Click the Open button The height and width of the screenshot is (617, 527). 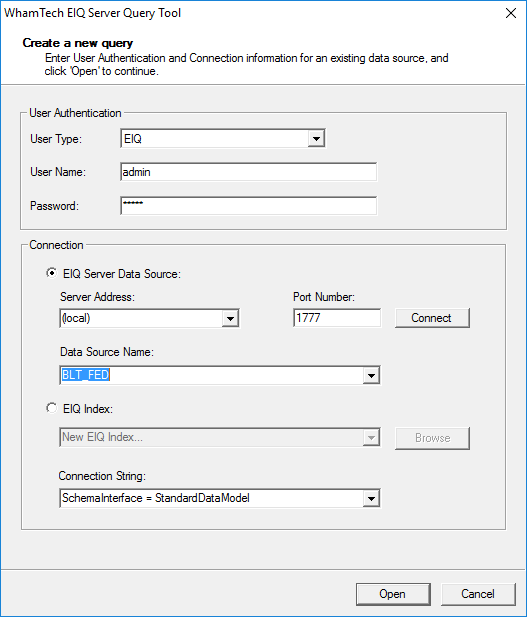pyautogui.click(x=393, y=594)
